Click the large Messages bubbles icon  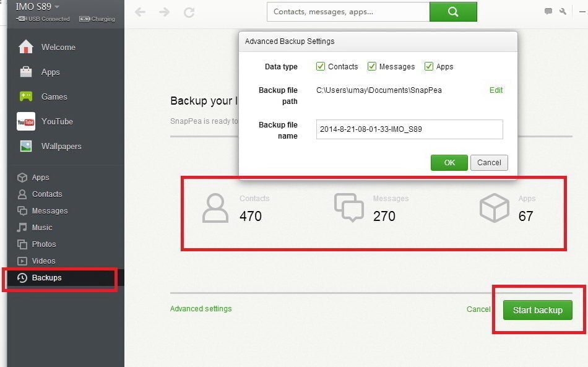(348, 207)
